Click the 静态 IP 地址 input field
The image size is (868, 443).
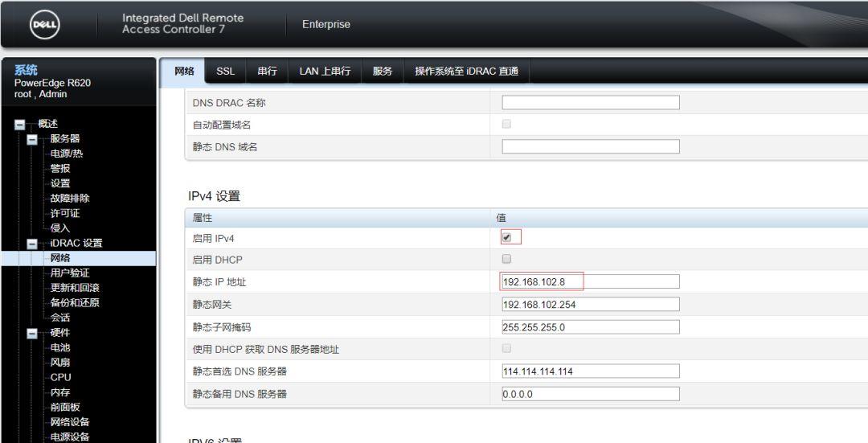[590, 281]
